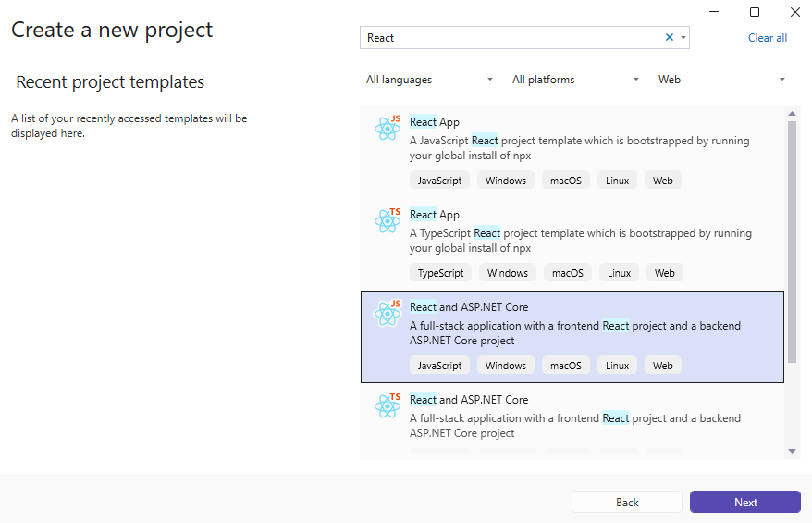Maximize the Create a new project window

755,12
